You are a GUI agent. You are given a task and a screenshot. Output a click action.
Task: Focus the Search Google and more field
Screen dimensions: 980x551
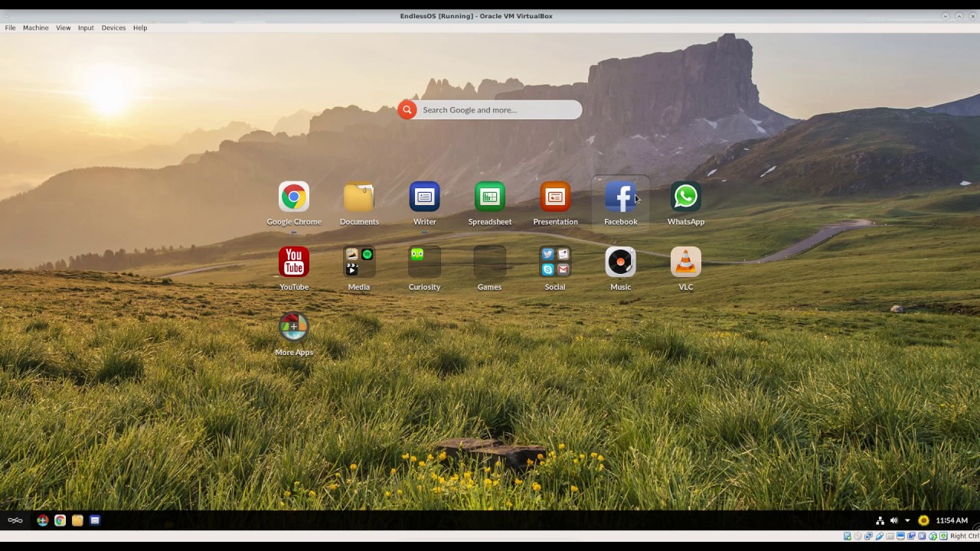(x=499, y=109)
